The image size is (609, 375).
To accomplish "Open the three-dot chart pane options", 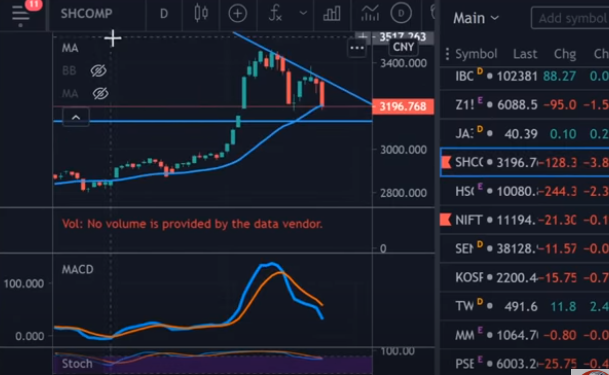I will click(x=357, y=49).
